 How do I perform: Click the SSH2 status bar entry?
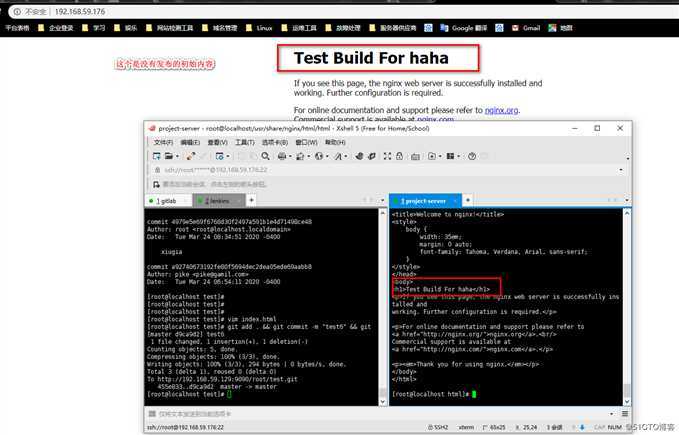[437, 428]
